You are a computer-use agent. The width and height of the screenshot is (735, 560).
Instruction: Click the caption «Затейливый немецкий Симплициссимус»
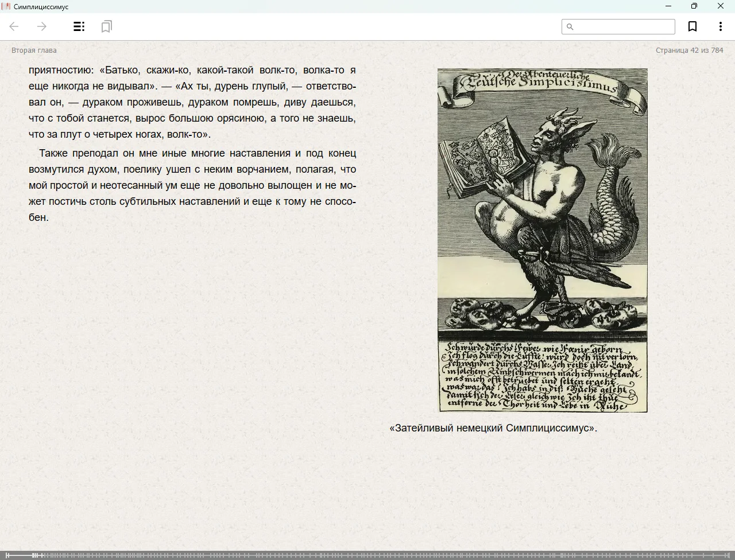point(493,428)
